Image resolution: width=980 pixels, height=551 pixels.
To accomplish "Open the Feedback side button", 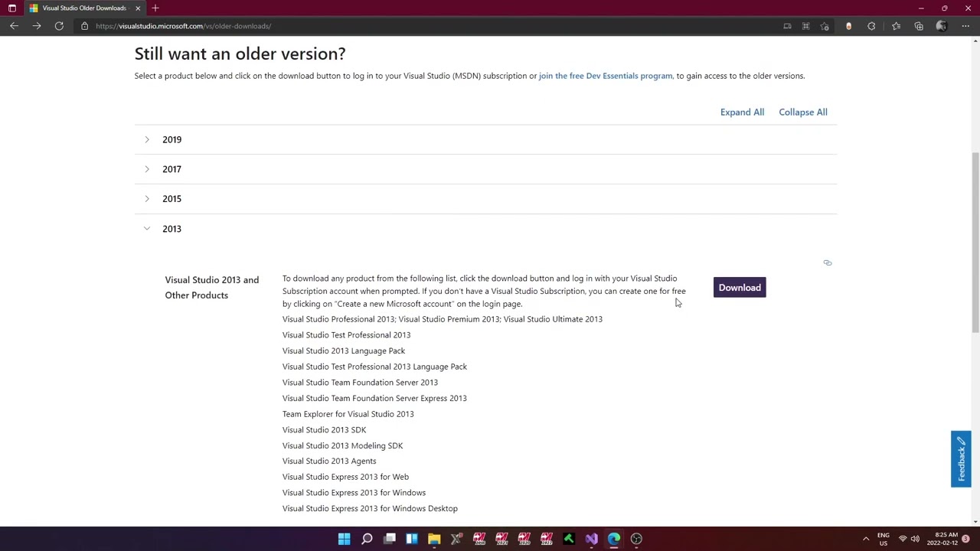I will click(961, 459).
